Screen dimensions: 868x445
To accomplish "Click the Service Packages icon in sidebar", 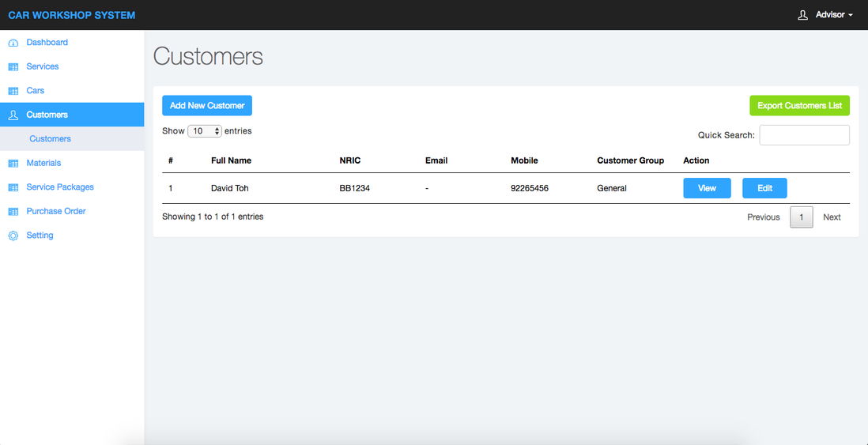I will [13, 187].
